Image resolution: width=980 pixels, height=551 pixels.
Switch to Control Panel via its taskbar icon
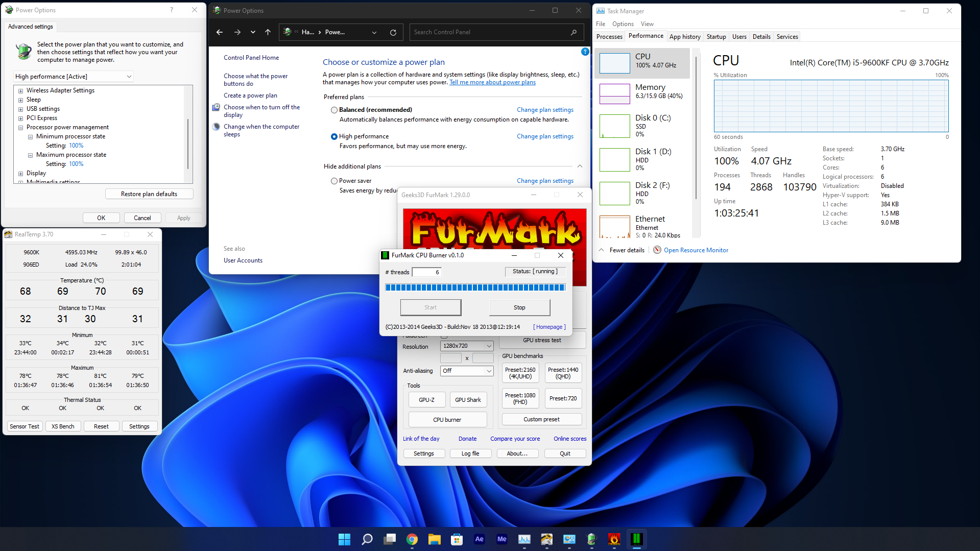[569, 539]
